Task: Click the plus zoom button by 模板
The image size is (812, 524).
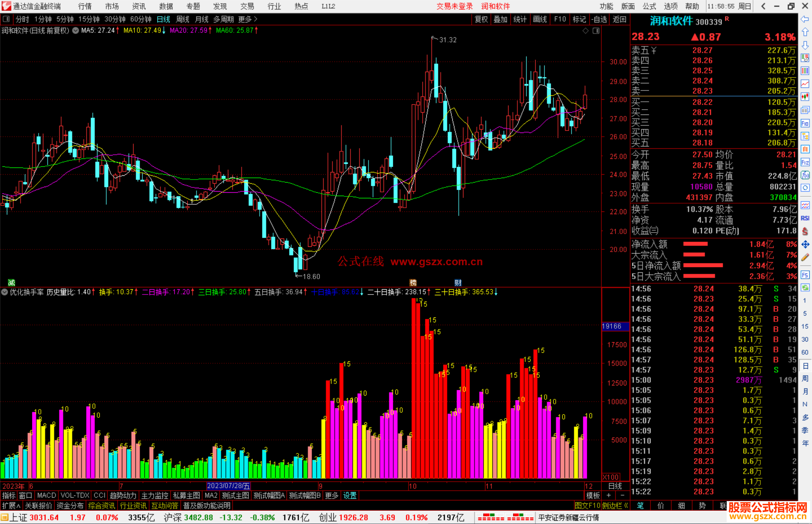Action: tap(609, 495)
